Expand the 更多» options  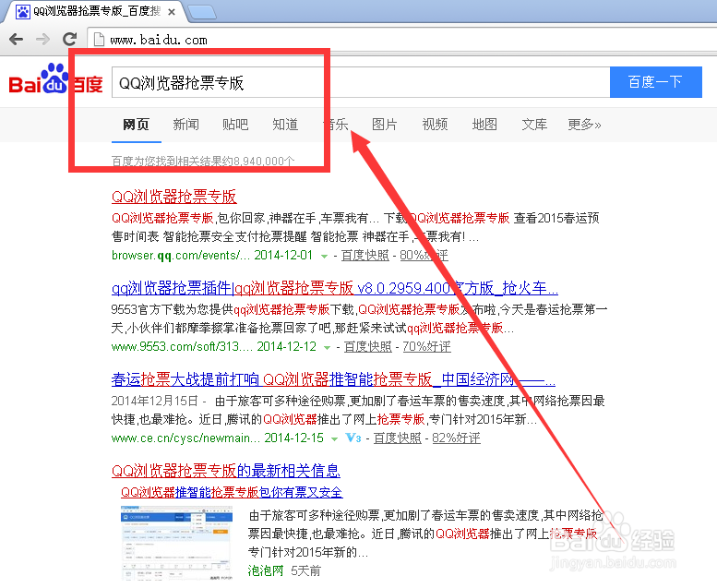click(x=584, y=125)
